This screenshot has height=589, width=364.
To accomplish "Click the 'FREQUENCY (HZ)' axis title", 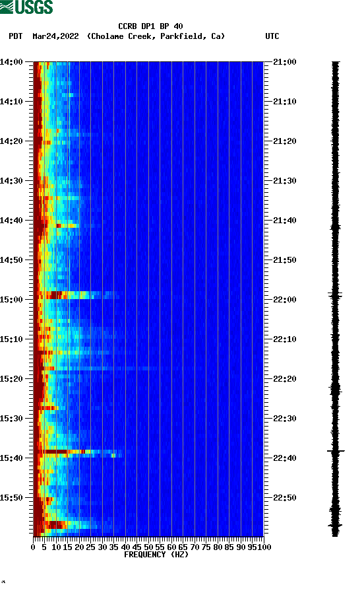I will point(156,555).
